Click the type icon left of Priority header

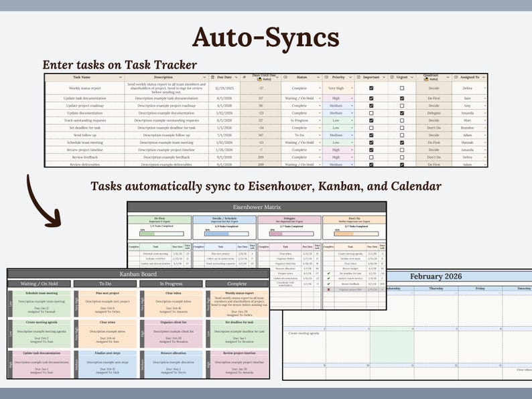(x=326, y=77)
